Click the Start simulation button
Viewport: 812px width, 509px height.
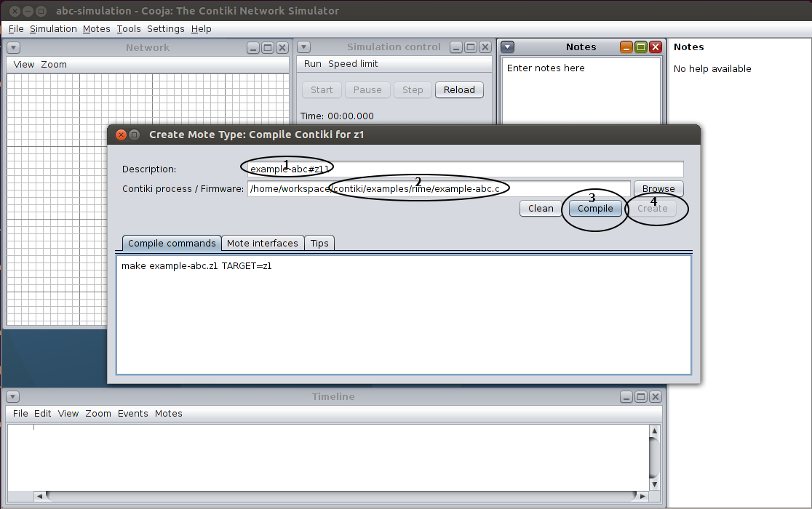pyautogui.click(x=322, y=90)
